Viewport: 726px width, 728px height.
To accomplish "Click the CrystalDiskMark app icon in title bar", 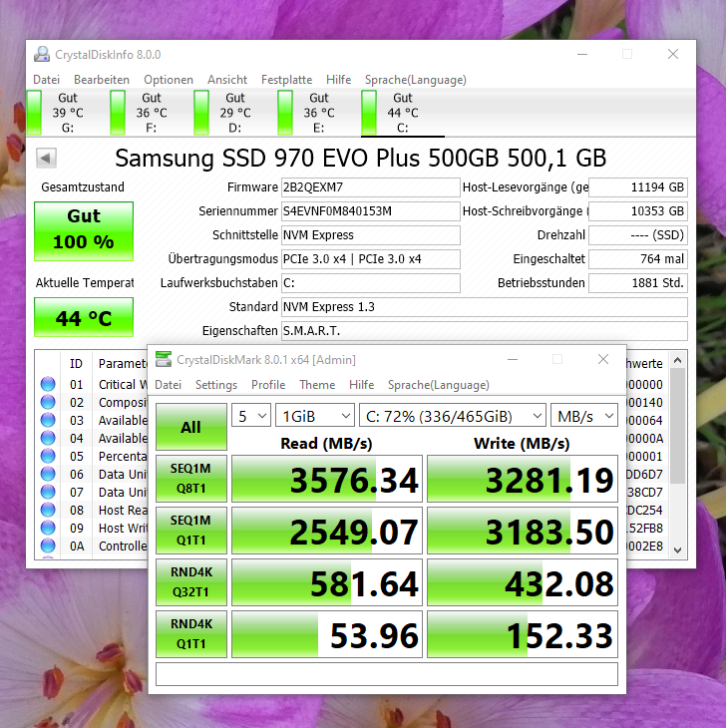I will (x=163, y=359).
